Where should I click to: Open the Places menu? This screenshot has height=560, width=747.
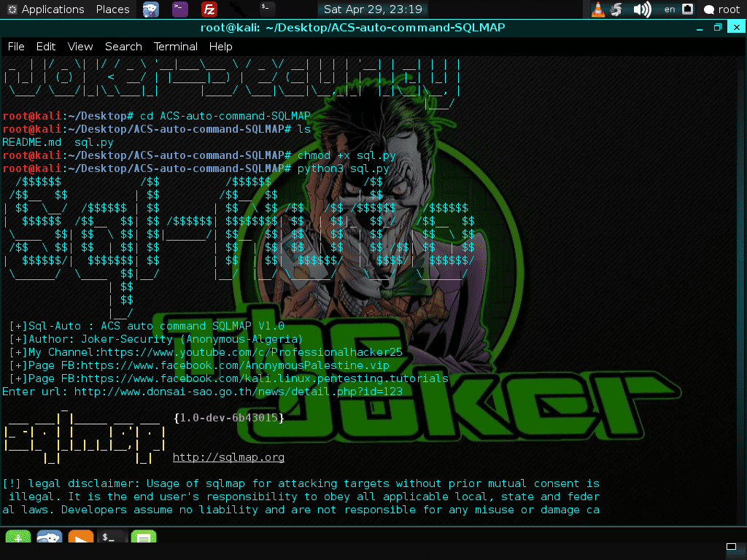pos(112,9)
